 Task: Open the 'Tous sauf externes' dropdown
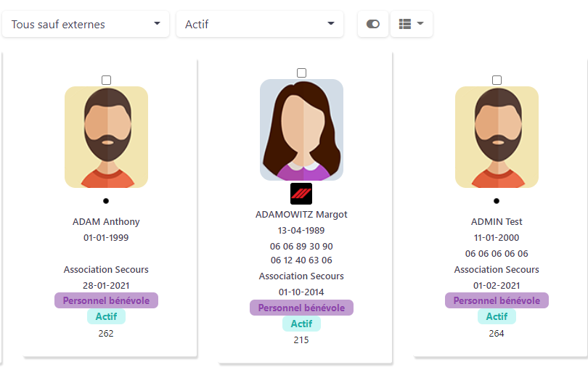pos(86,24)
